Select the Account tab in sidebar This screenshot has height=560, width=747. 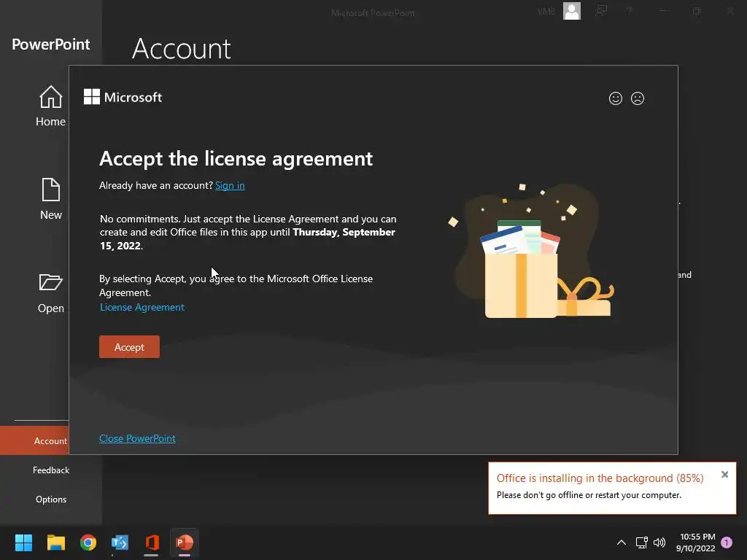34,441
